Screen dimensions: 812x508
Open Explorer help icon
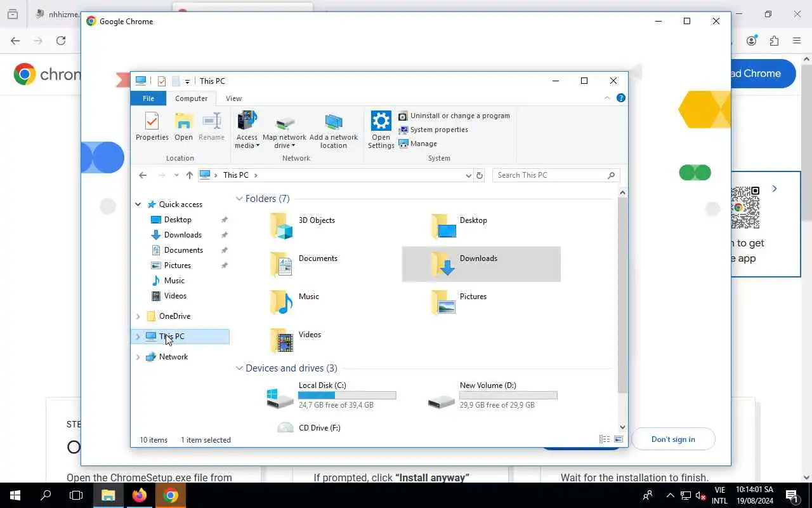pyautogui.click(x=621, y=98)
